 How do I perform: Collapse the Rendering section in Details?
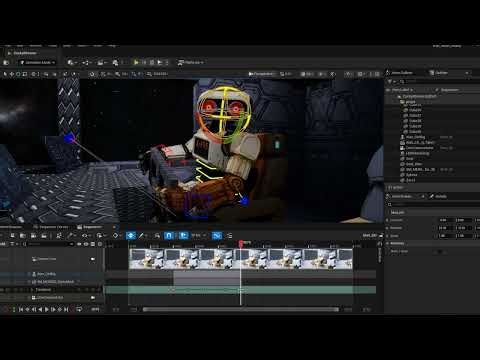point(388,243)
